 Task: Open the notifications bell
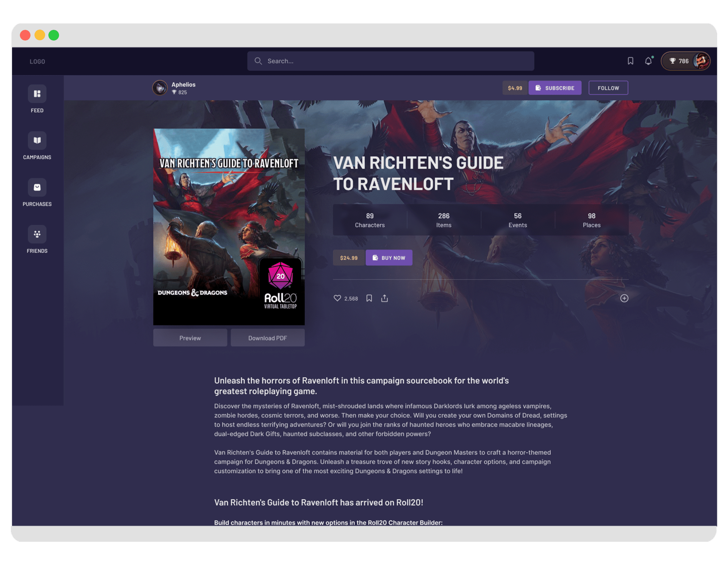[649, 61]
